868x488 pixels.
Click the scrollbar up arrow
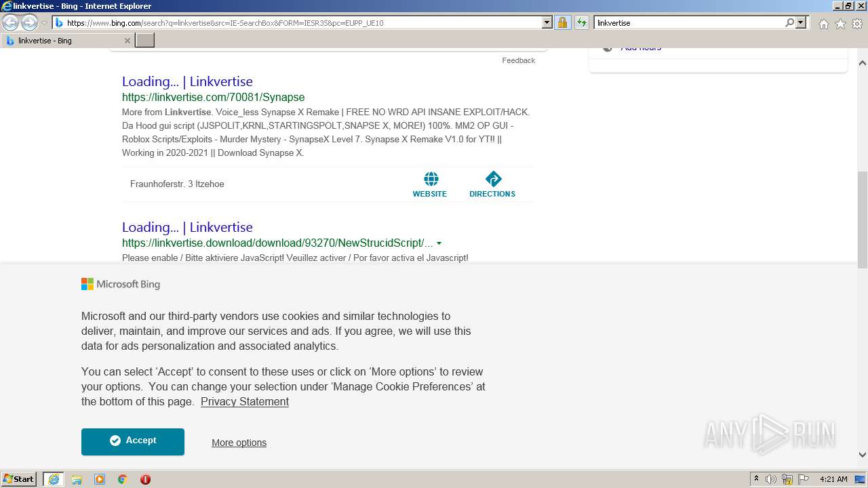(863, 63)
